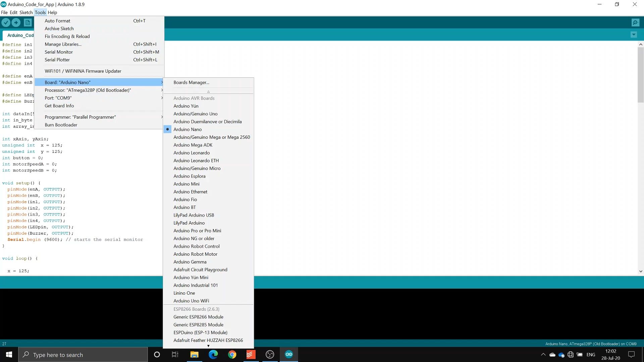Click the Upload arrow toolbar icon
Image resolution: width=644 pixels, height=362 pixels.
click(16, 22)
